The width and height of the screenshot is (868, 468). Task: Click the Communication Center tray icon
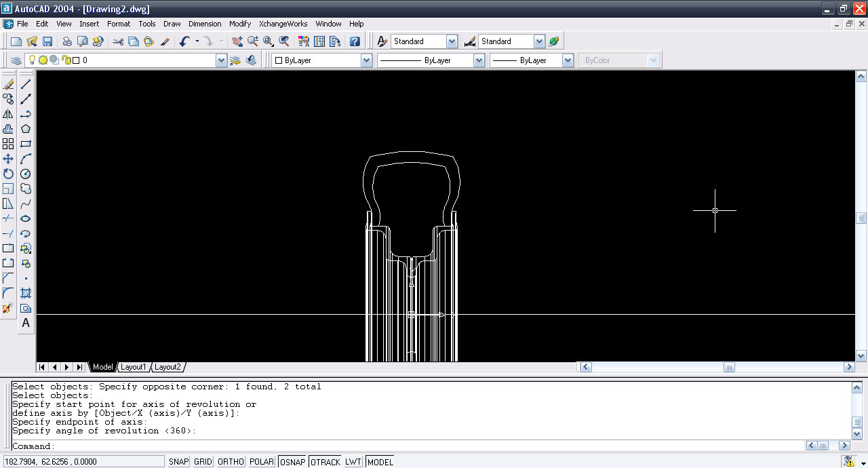pos(848,462)
